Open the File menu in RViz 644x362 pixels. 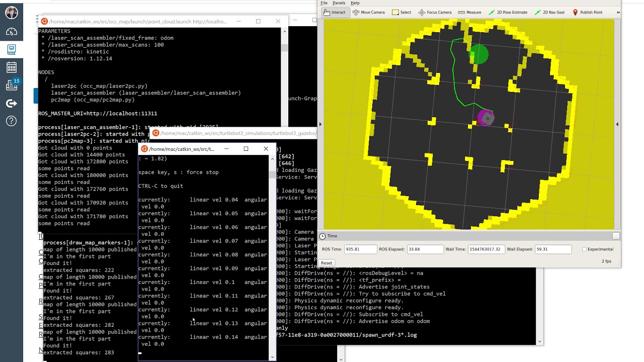(x=324, y=3)
